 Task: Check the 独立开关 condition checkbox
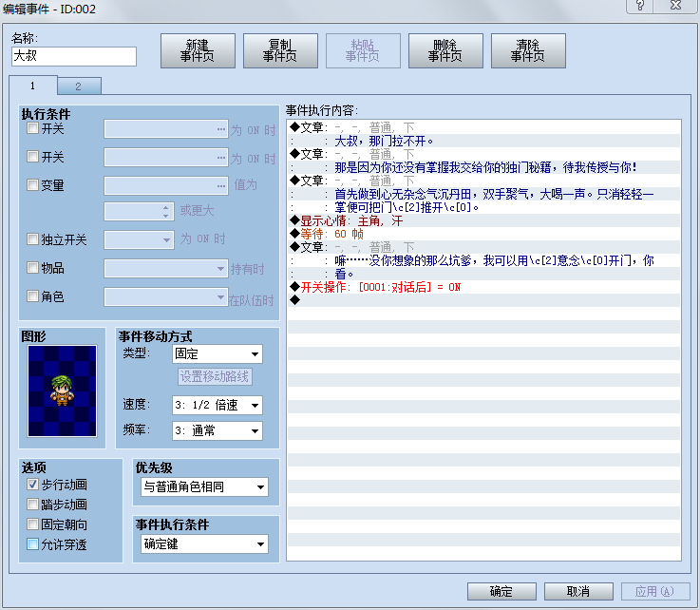(32, 239)
